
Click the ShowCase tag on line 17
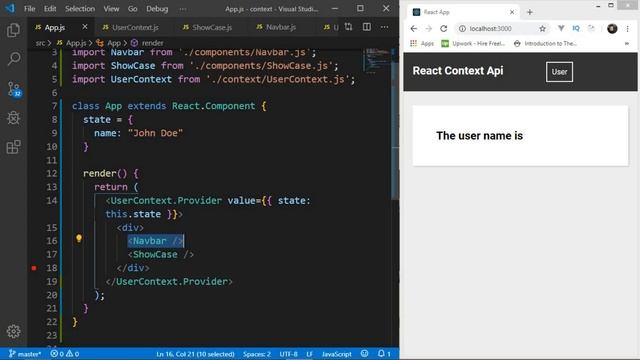click(x=161, y=254)
